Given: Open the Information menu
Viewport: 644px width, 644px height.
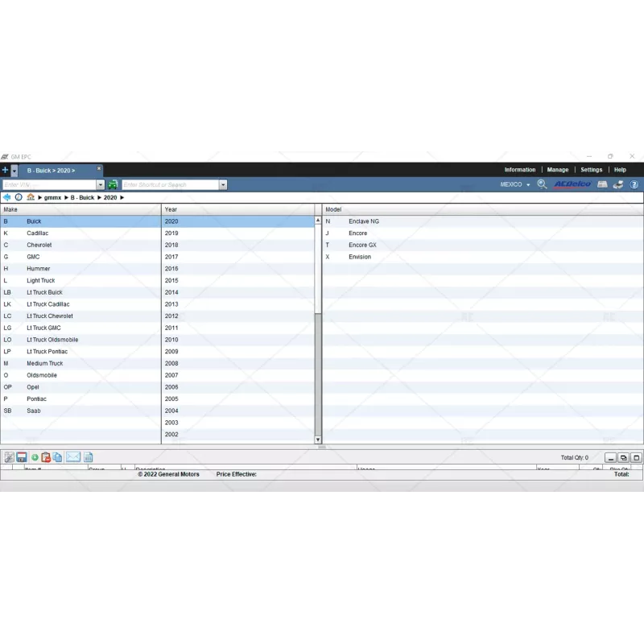Looking at the screenshot, I should [519, 170].
